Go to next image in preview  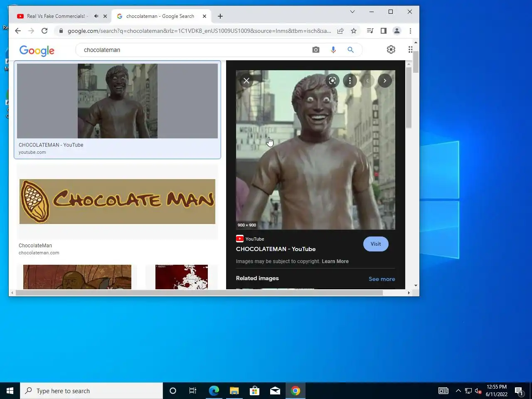coord(385,81)
